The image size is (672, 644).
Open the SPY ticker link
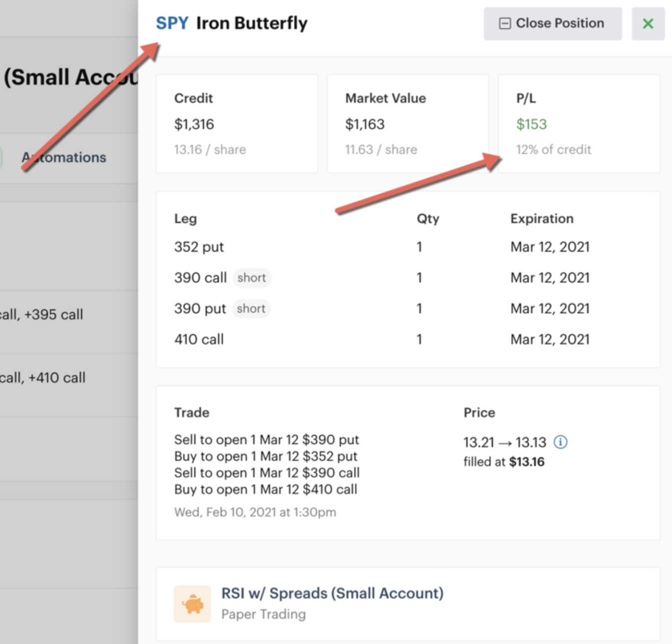(172, 23)
